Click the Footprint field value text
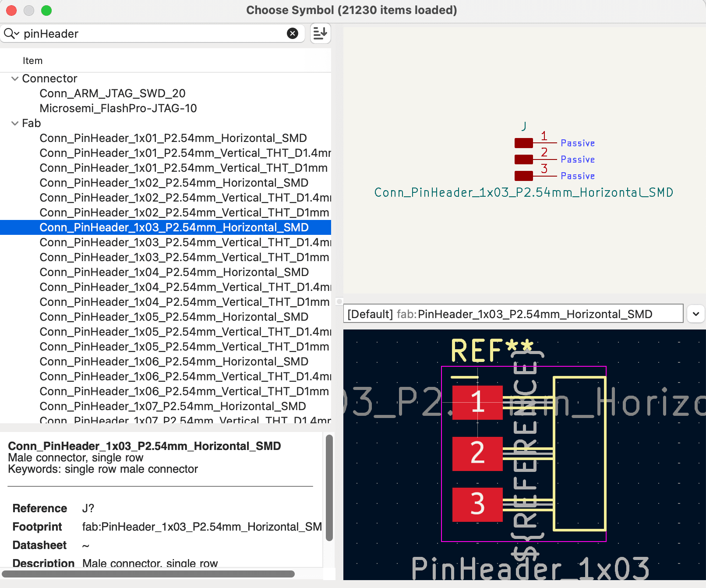 pos(202,527)
